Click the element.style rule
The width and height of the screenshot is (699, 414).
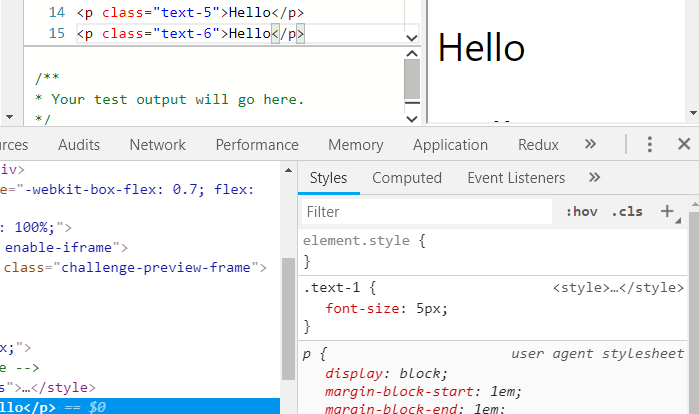pyautogui.click(x=356, y=241)
